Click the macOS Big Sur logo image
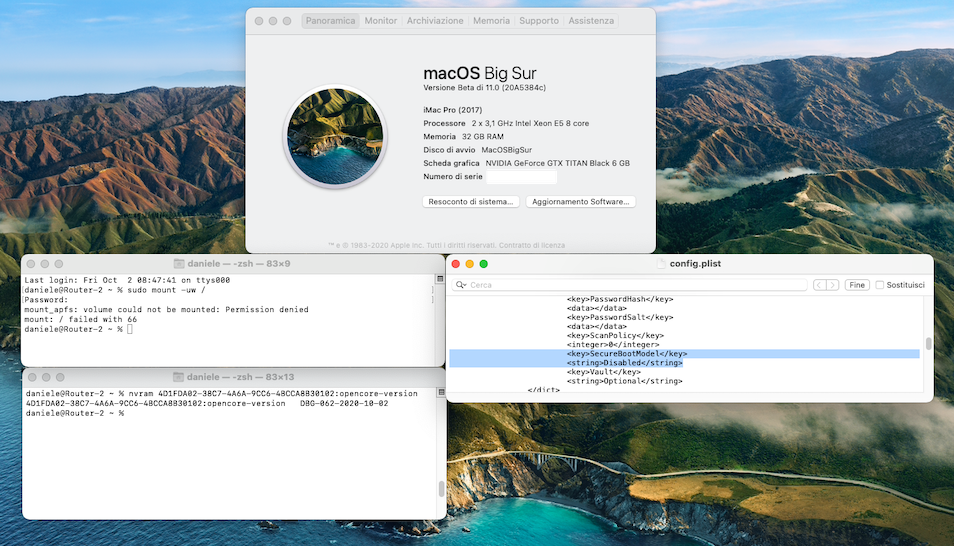Screen dimensions: 954x546 coord(335,136)
